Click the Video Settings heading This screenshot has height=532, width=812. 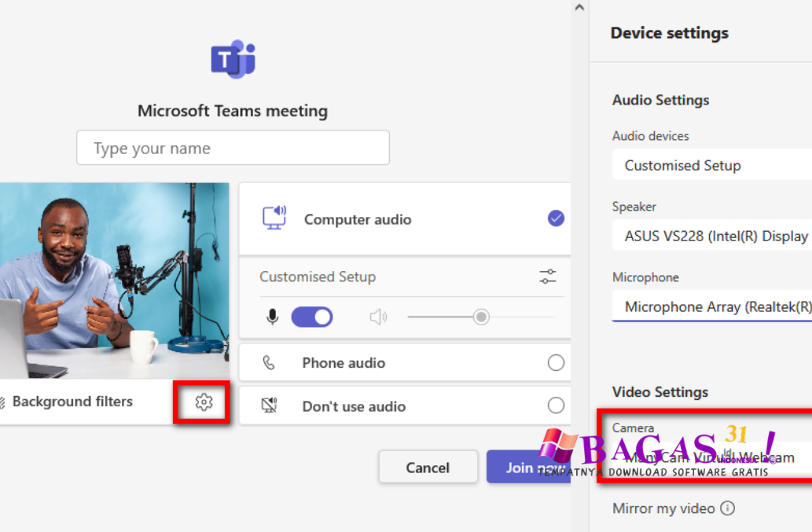660,392
